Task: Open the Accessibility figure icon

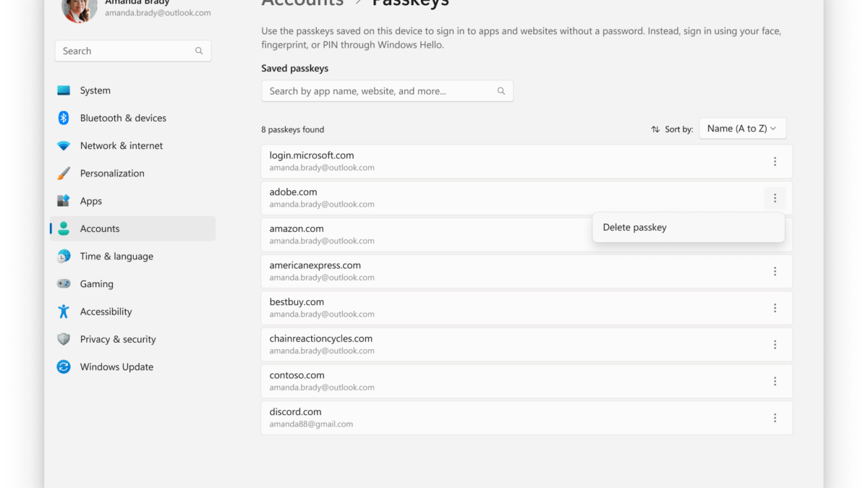Action: [x=64, y=312]
